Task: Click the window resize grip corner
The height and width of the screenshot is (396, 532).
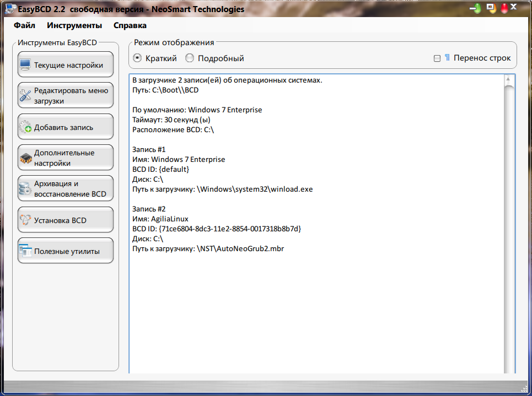Action: point(524,388)
